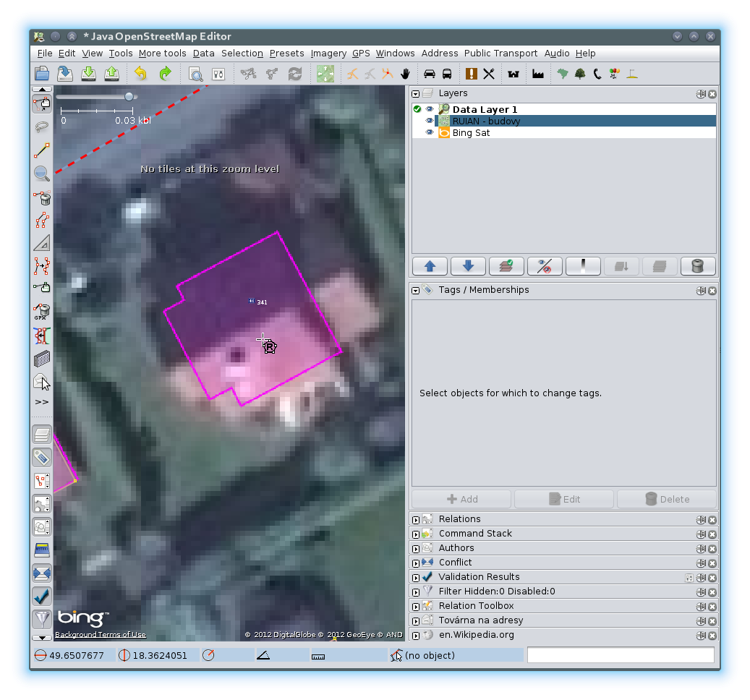750x700 pixels.
Task: Open the Imagery menu
Action: pyautogui.click(x=328, y=53)
